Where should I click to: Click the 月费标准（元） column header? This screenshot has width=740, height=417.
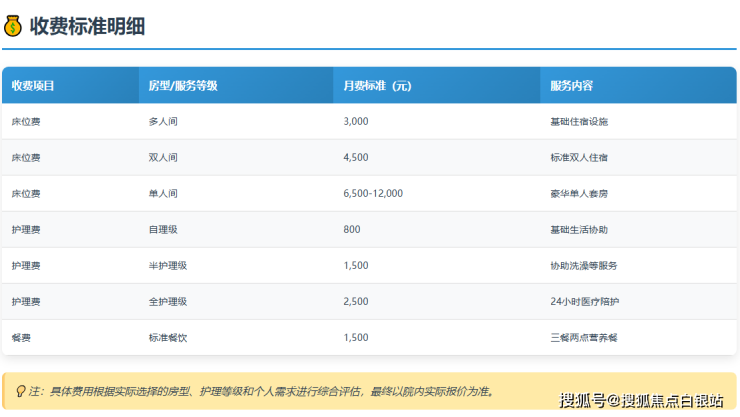click(377, 86)
